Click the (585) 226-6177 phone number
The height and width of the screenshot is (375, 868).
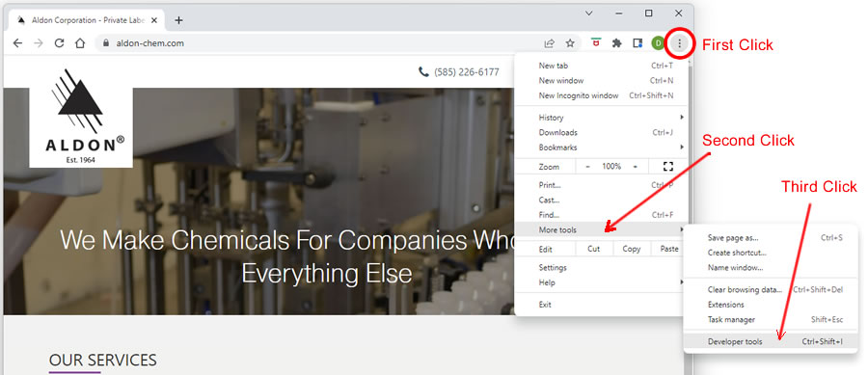(467, 72)
